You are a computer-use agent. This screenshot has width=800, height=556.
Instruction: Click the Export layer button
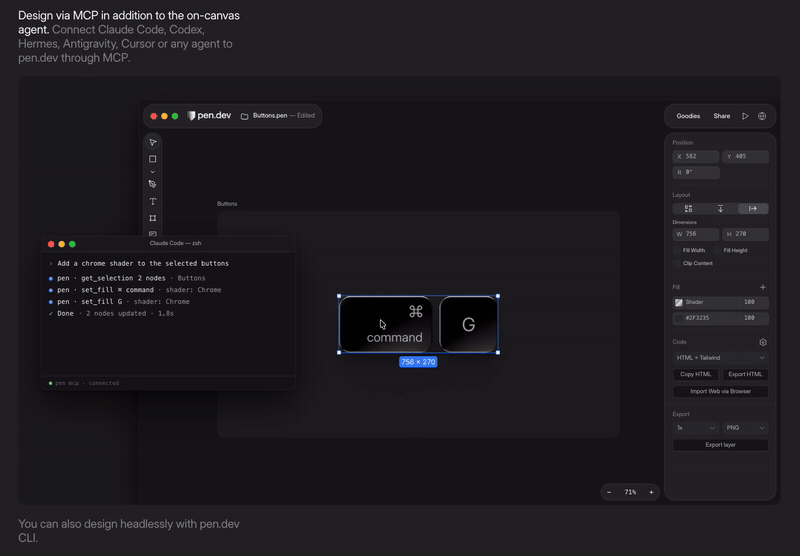720,445
